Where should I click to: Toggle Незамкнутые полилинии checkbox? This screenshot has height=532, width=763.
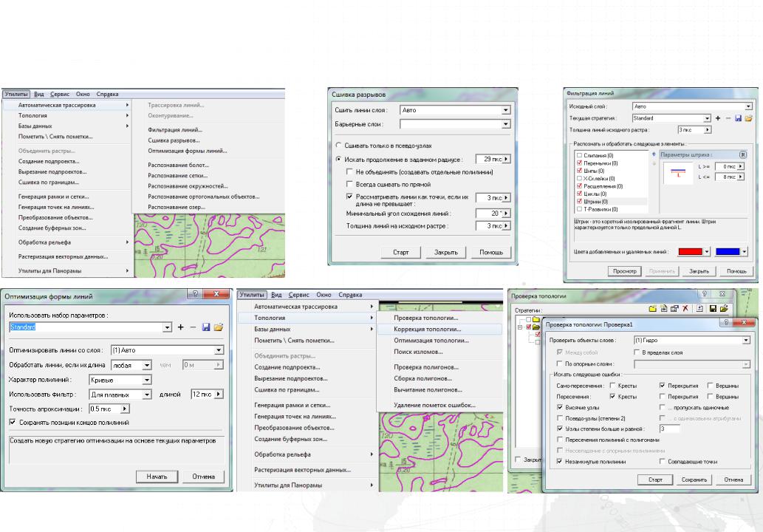point(560,461)
